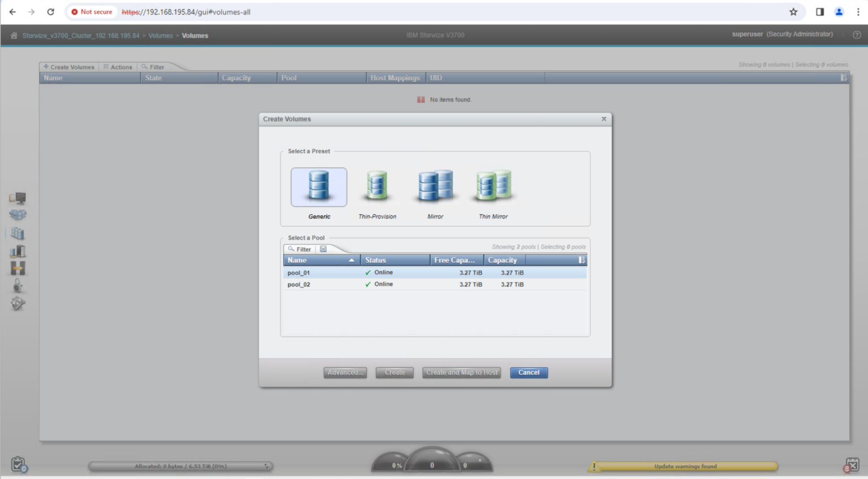Click the allocated capacity progress bar
Screen dimensions: 868x479
(x=181, y=466)
